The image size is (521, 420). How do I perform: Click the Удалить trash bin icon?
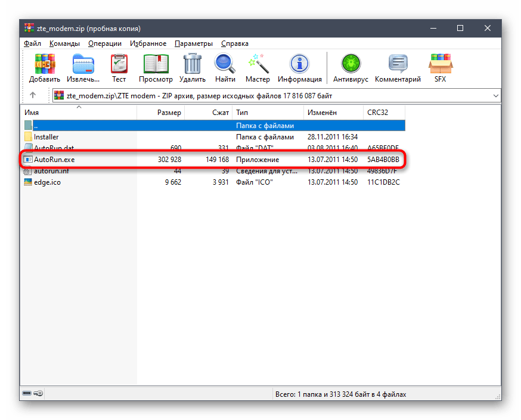pyautogui.click(x=193, y=64)
